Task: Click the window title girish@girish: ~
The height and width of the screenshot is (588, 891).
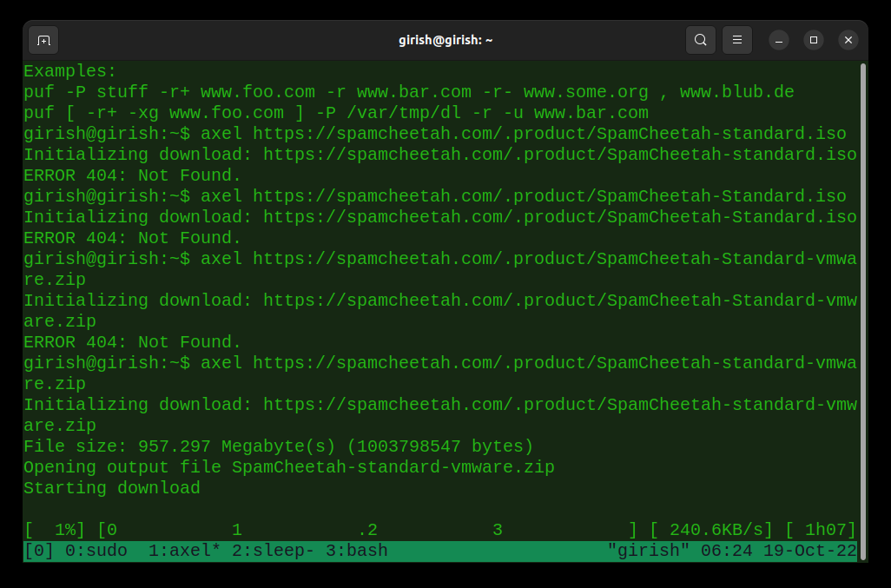Action: coord(445,40)
